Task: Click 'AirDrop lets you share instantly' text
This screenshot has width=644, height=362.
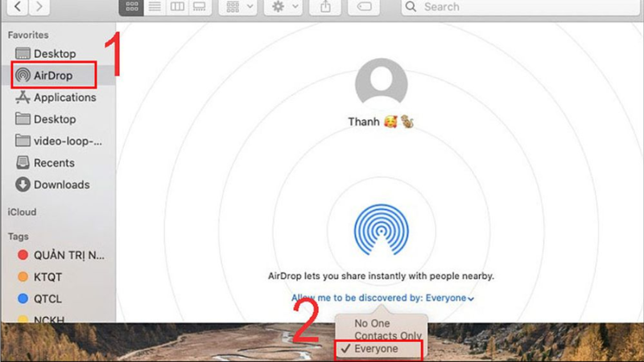Action: tap(381, 276)
